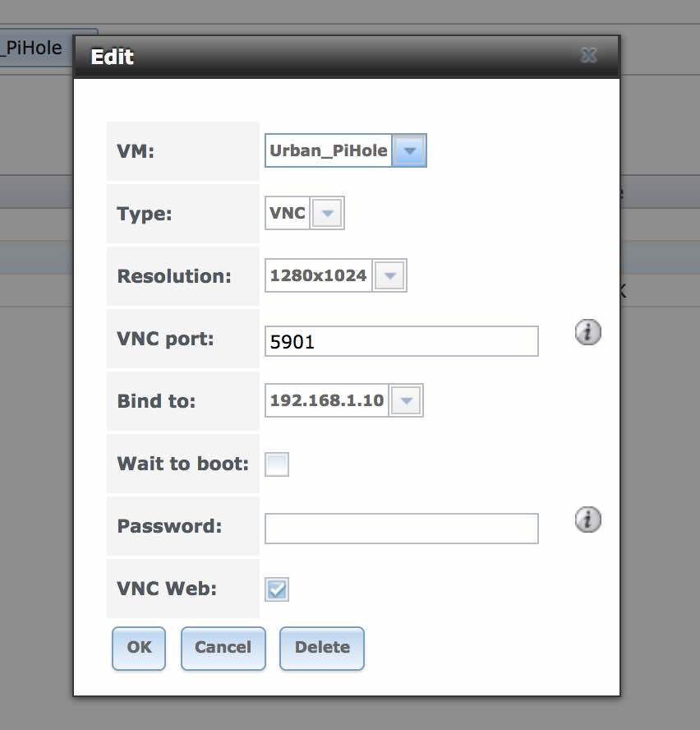700x730 pixels.
Task: Click the info icon beside VNC port
Action: coord(587,332)
